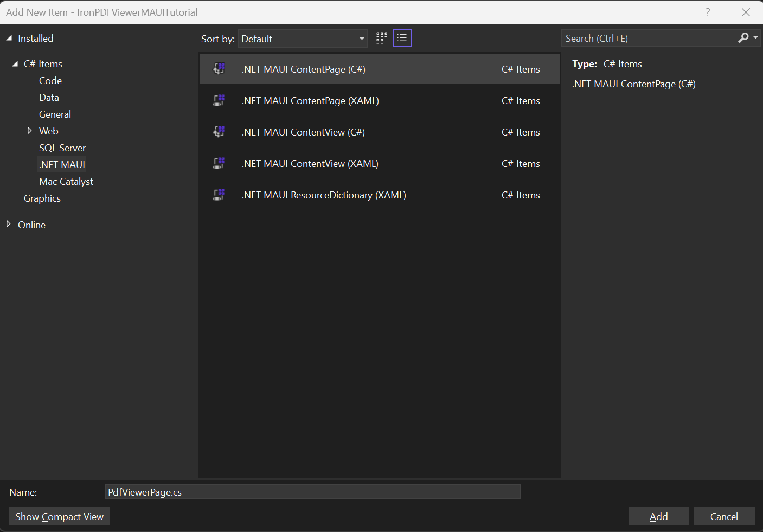Viewport: 763px width, 532px height.
Task: Select the .NET MAUI category
Action: pos(62,164)
